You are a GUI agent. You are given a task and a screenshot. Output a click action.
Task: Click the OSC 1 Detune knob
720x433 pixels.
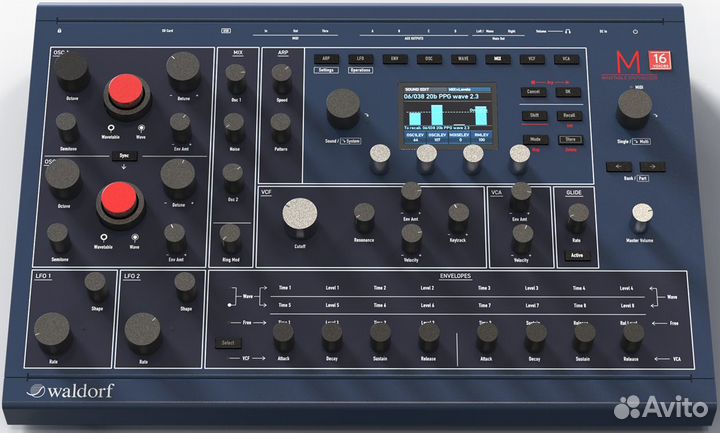(183, 71)
